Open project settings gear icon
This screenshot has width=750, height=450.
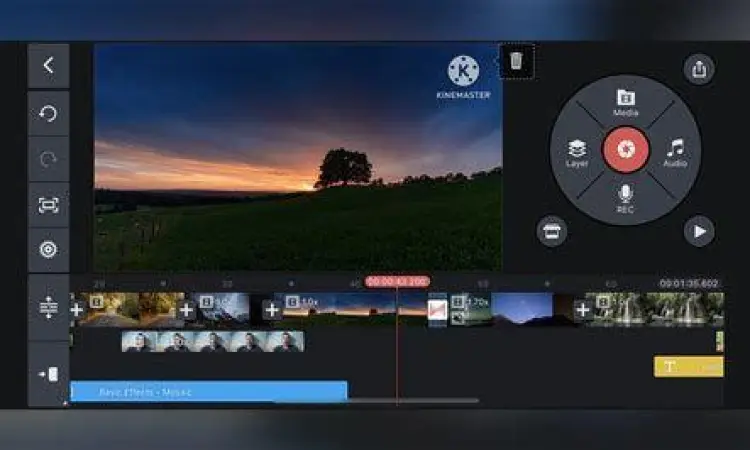[x=48, y=250]
